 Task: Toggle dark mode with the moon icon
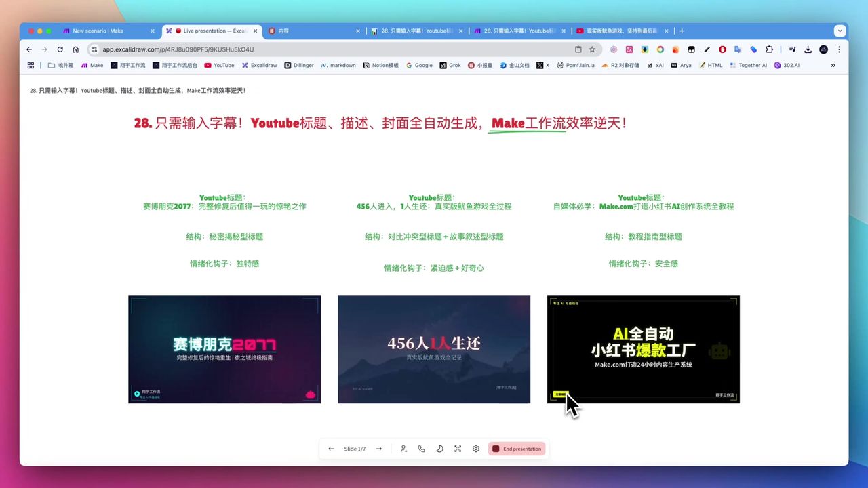click(x=439, y=449)
